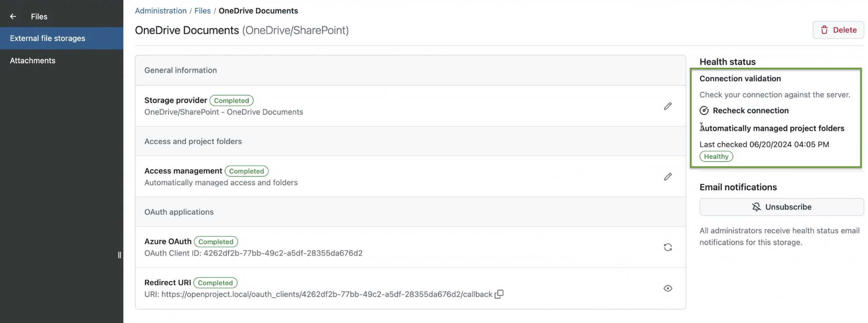Open the Administration breadcrumb link

(160, 11)
